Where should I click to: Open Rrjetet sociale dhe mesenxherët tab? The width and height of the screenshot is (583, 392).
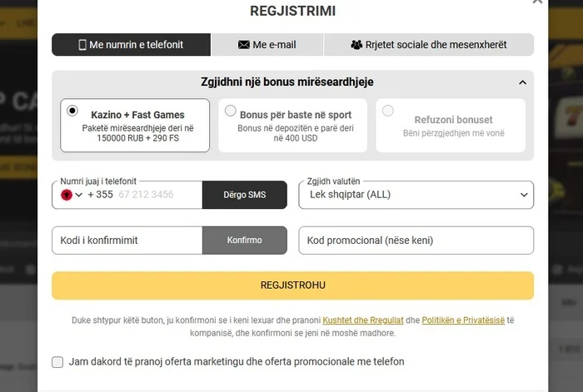(428, 45)
